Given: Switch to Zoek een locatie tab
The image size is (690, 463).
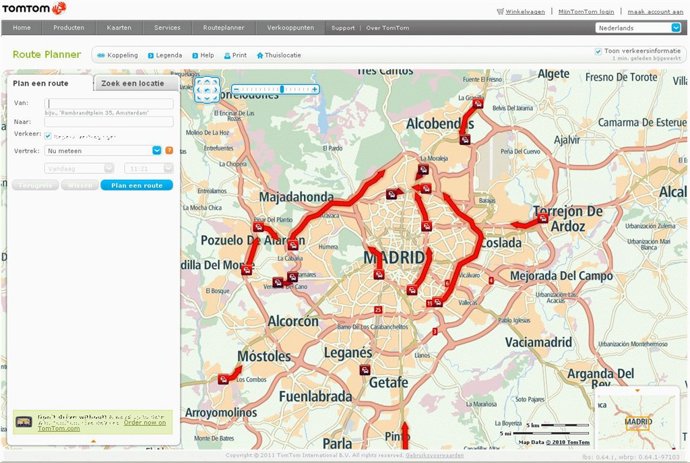Looking at the screenshot, I should (x=133, y=84).
